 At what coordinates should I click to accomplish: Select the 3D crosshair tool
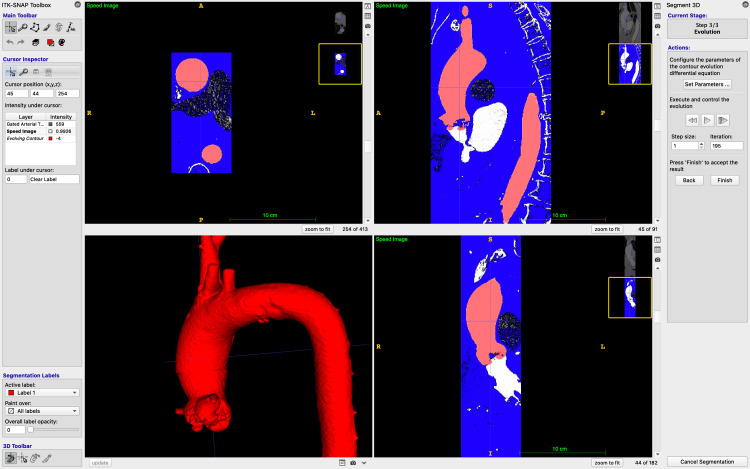pos(22,458)
